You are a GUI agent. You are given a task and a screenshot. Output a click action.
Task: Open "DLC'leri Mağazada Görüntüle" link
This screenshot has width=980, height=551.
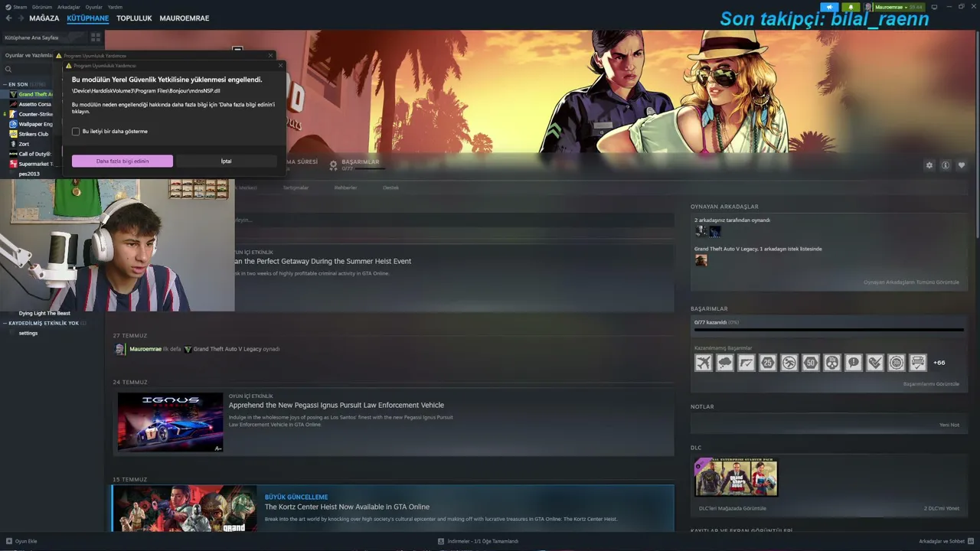tap(733, 508)
